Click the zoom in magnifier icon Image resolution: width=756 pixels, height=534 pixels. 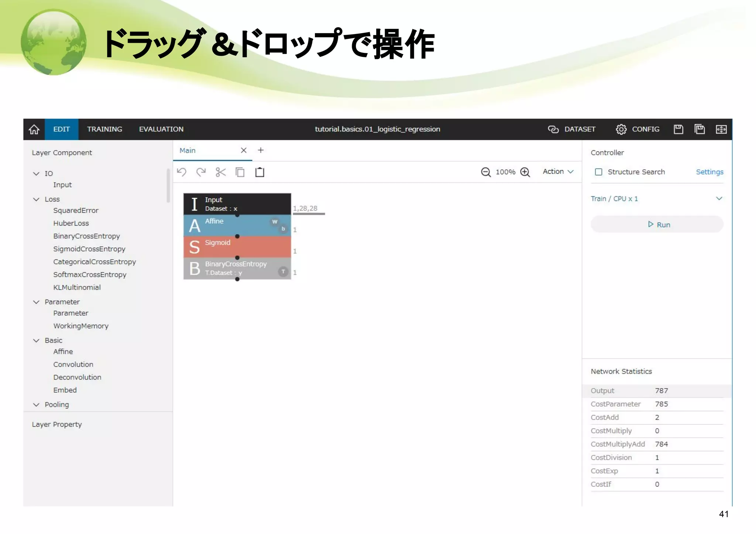pos(525,172)
